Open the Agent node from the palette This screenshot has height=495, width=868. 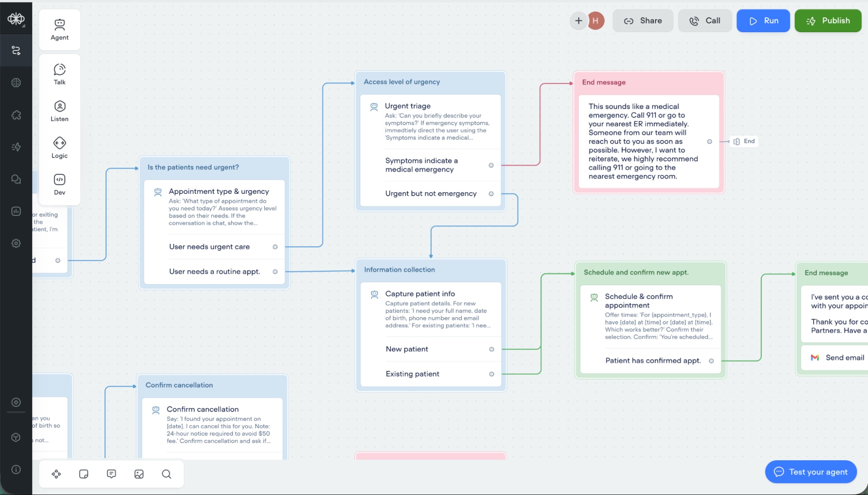59,29
